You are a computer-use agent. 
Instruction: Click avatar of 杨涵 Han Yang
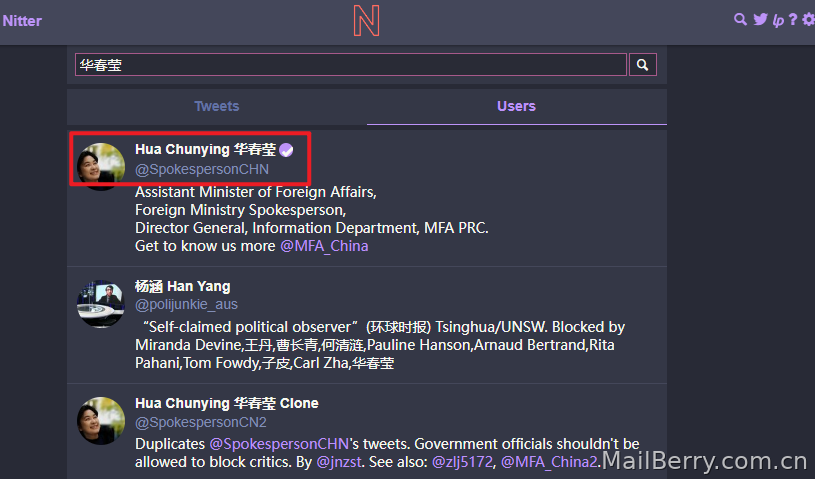pos(101,304)
